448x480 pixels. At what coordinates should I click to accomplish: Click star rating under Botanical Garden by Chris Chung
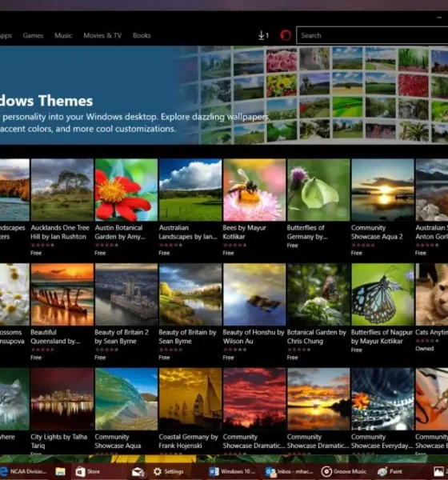click(299, 350)
